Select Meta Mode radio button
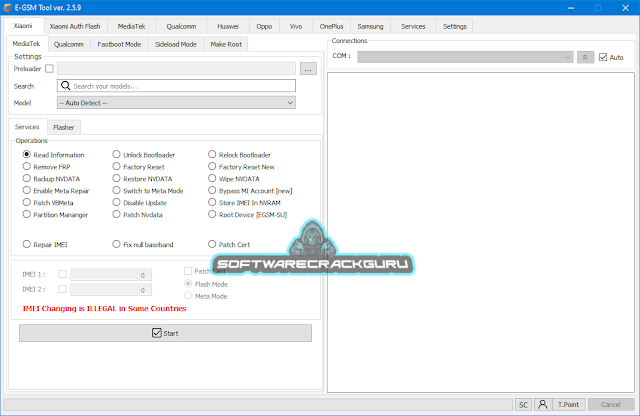 pyautogui.click(x=206, y=296)
